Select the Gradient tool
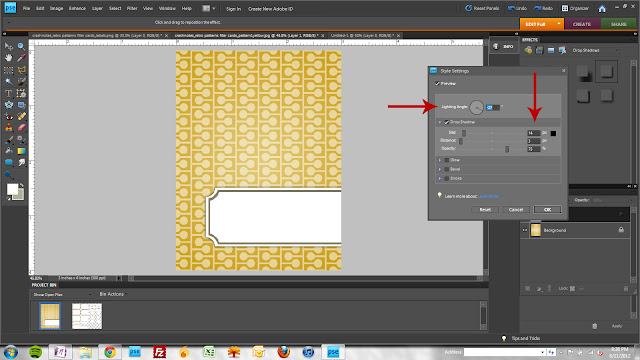Viewport: 640px width, 360px height. (21, 151)
